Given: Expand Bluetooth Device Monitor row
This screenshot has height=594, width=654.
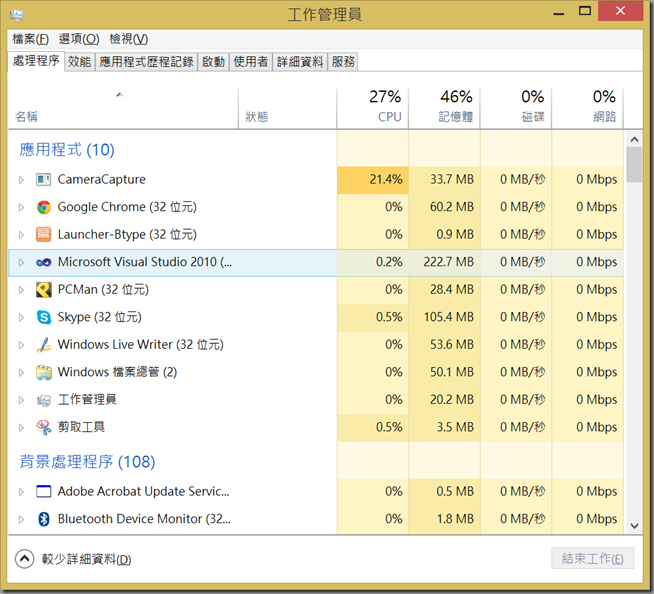Looking at the screenshot, I should pyautogui.click(x=21, y=520).
